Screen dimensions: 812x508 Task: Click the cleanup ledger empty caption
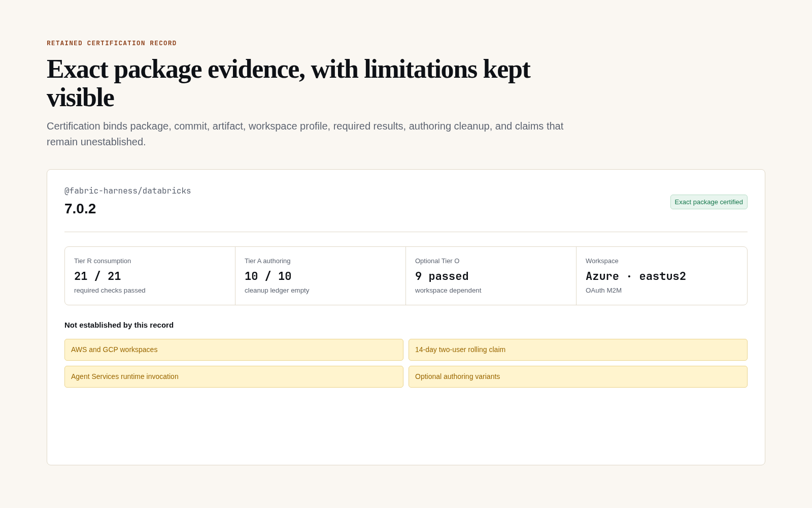click(277, 291)
